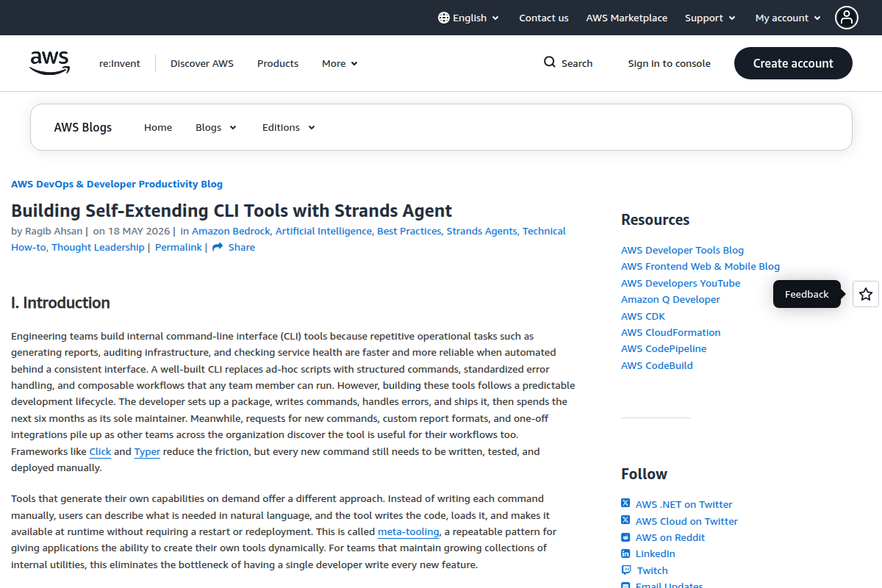Click the Follow heading
Viewport: 882px width, 588px height.
(644, 474)
